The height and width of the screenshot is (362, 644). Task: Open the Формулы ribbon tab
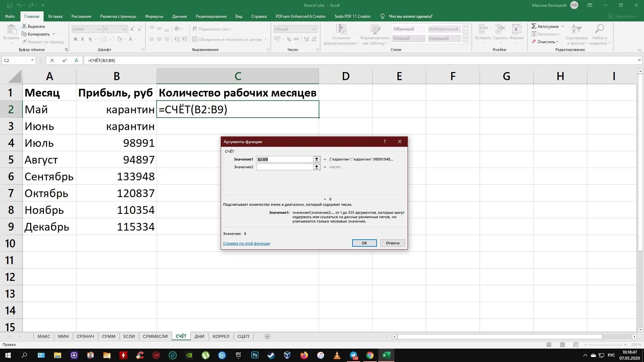point(154,16)
